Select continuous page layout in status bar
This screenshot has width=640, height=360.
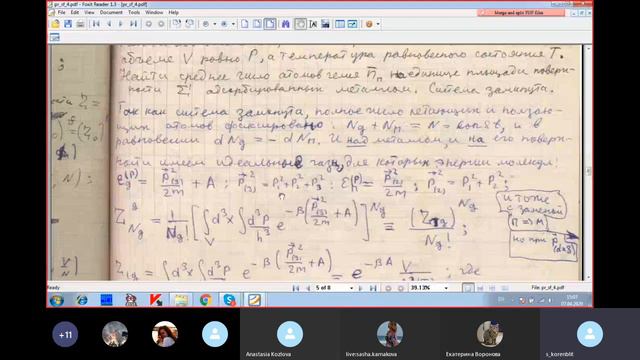click(x=480, y=288)
